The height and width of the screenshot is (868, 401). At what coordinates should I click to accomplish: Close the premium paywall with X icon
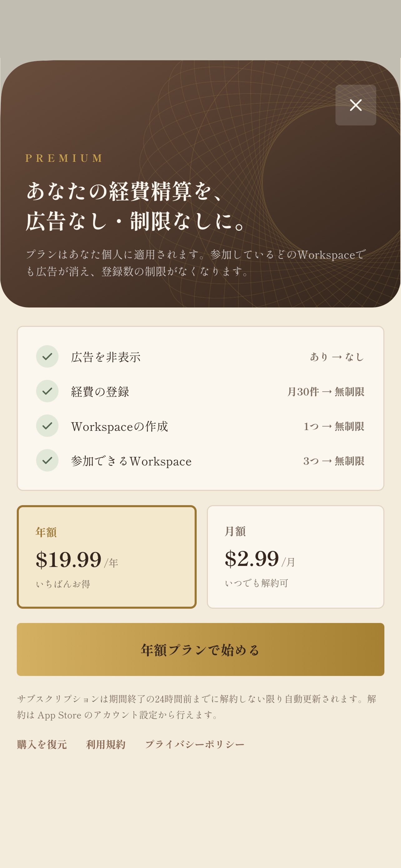pos(355,105)
